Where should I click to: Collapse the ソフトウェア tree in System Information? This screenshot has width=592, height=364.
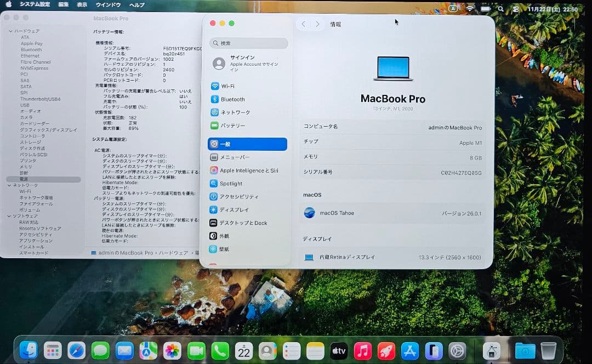pyautogui.click(x=10, y=215)
